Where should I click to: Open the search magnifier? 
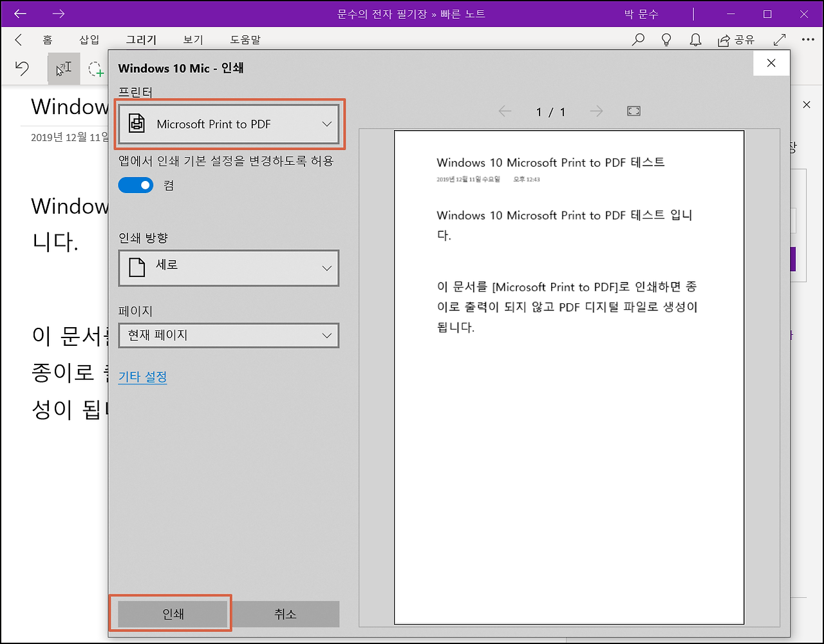click(x=637, y=39)
